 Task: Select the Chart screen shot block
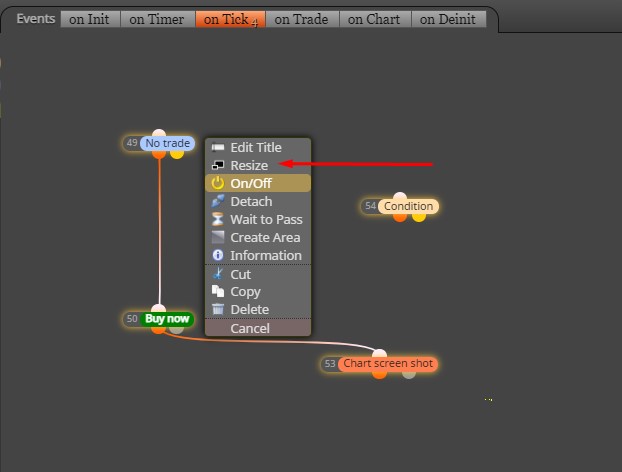coord(388,363)
